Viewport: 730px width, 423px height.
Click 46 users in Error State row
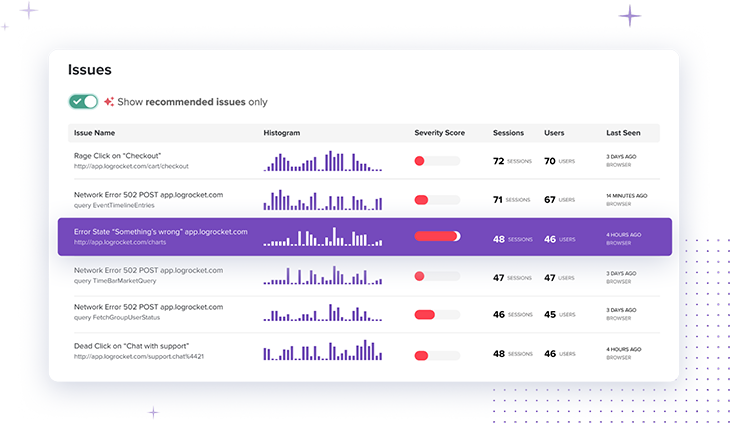click(x=560, y=239)
